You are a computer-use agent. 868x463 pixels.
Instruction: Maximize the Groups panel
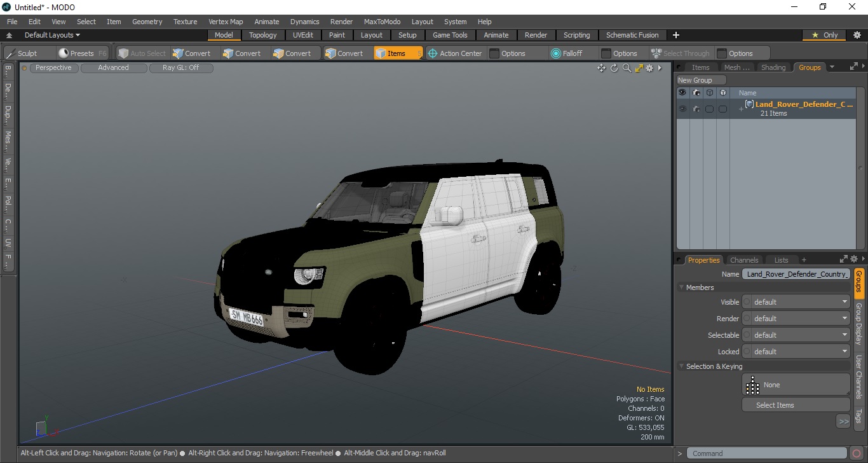click(x=854, y=67)
